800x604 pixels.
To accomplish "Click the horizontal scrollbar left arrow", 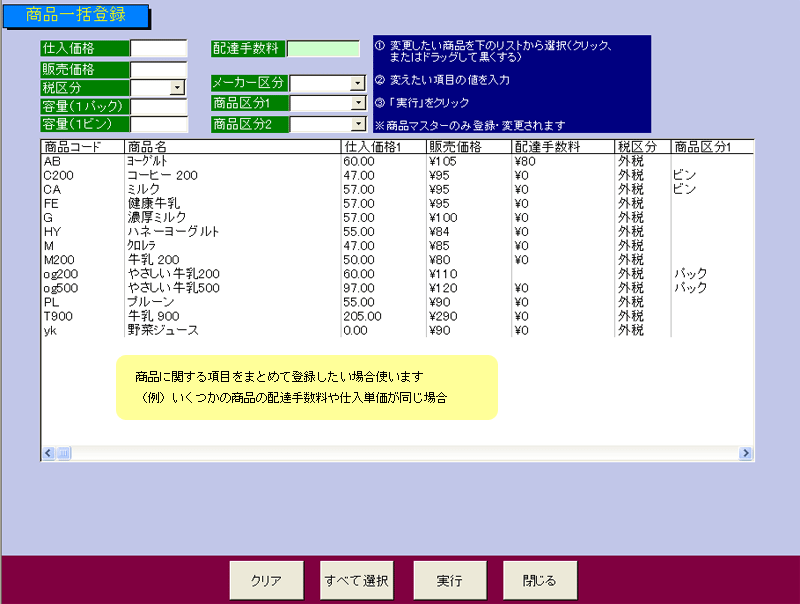I will coord(48,453).
